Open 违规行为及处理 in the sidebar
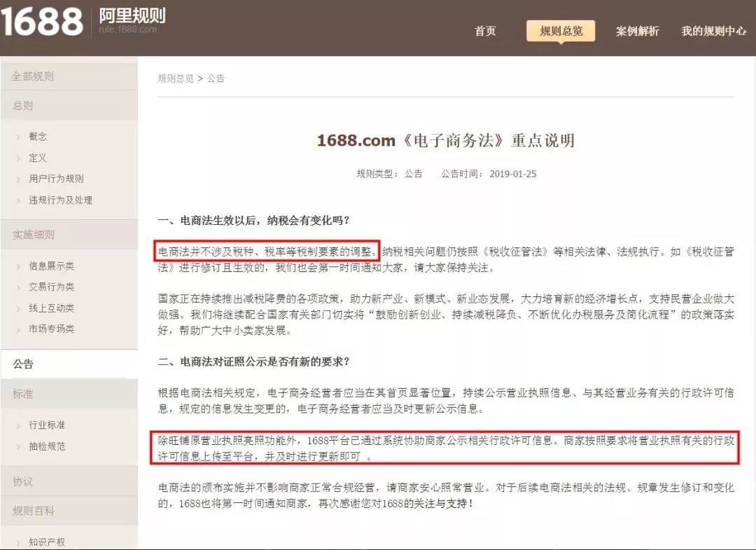Screen dimensions: 756x550 tap(61, 200)
